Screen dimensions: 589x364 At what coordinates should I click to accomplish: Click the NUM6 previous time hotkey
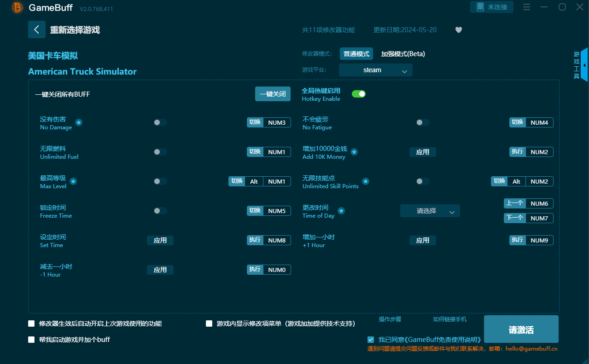[x=540, y=203]
